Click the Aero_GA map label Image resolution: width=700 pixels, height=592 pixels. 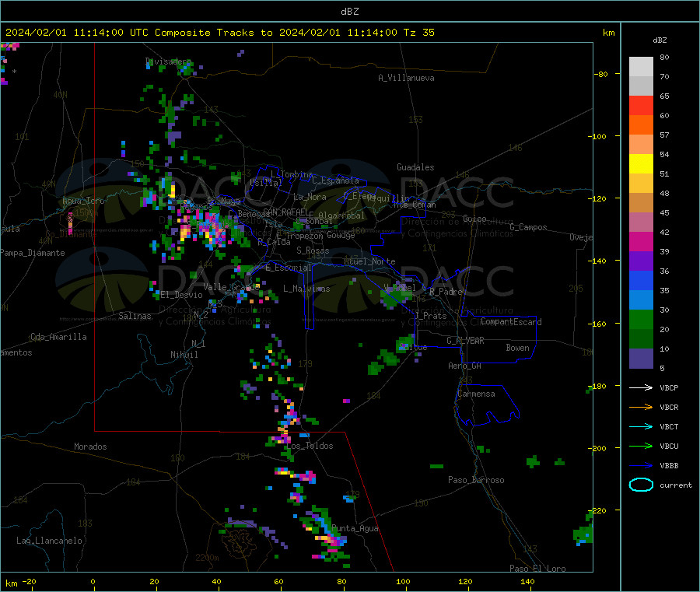point(465,366)
